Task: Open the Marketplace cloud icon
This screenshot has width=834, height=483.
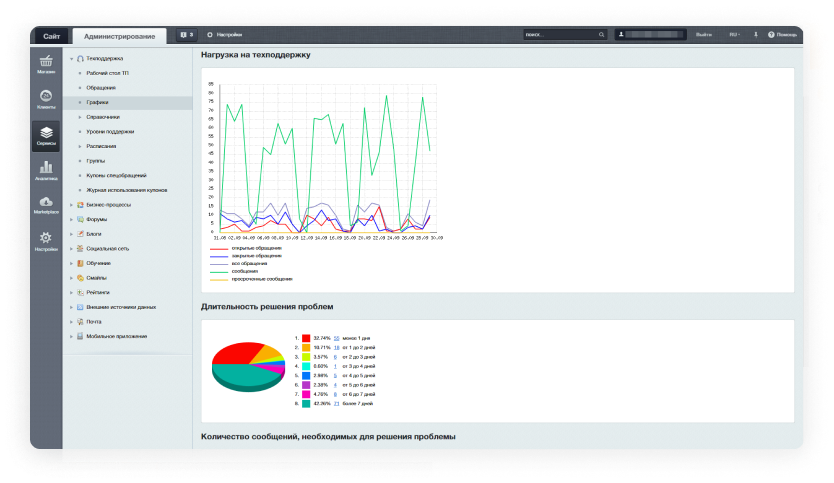Action: 46,205
